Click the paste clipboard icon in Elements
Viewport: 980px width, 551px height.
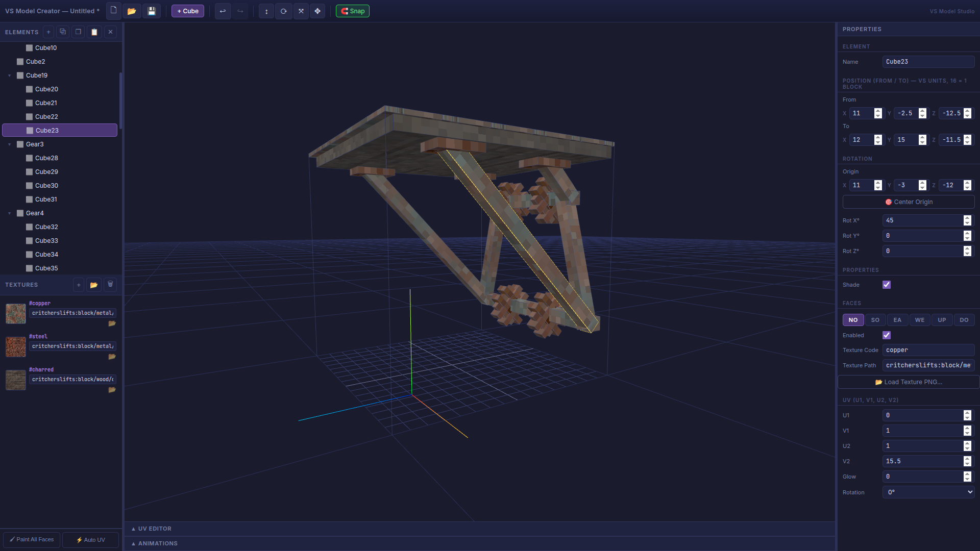point(94,32)
